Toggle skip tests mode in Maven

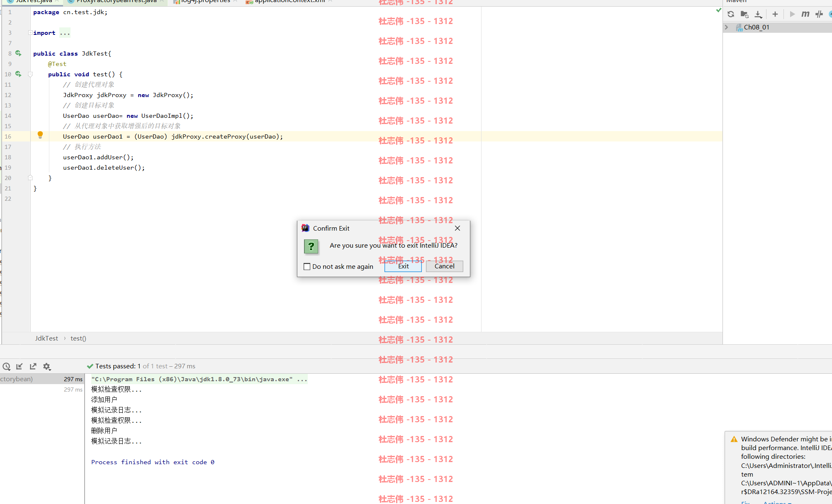(819, 14)
